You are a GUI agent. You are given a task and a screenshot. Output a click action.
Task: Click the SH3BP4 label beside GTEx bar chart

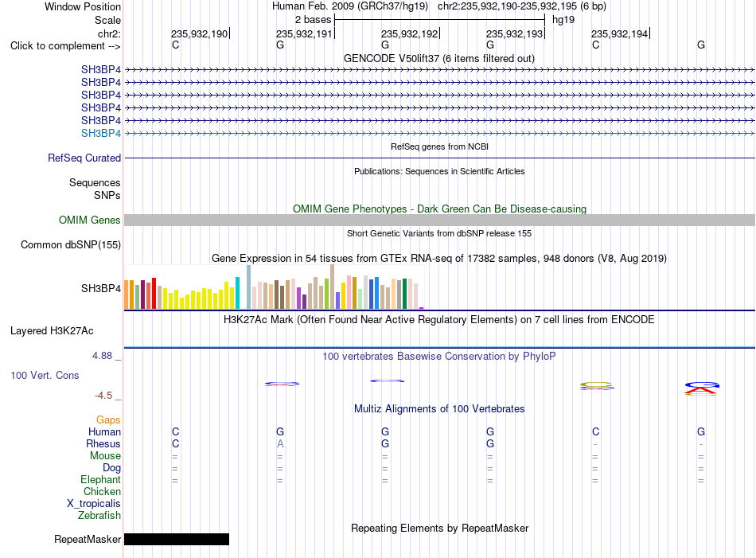click(x=101, y=288)
